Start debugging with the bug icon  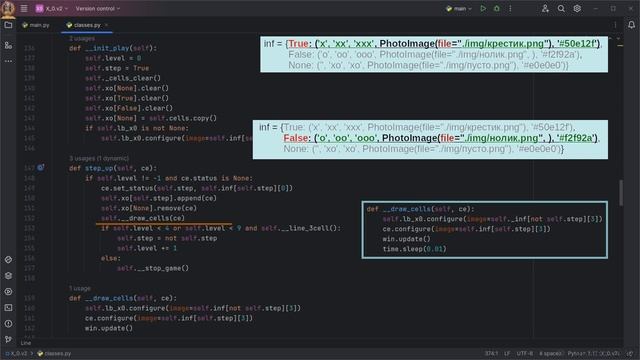point(497,9)
